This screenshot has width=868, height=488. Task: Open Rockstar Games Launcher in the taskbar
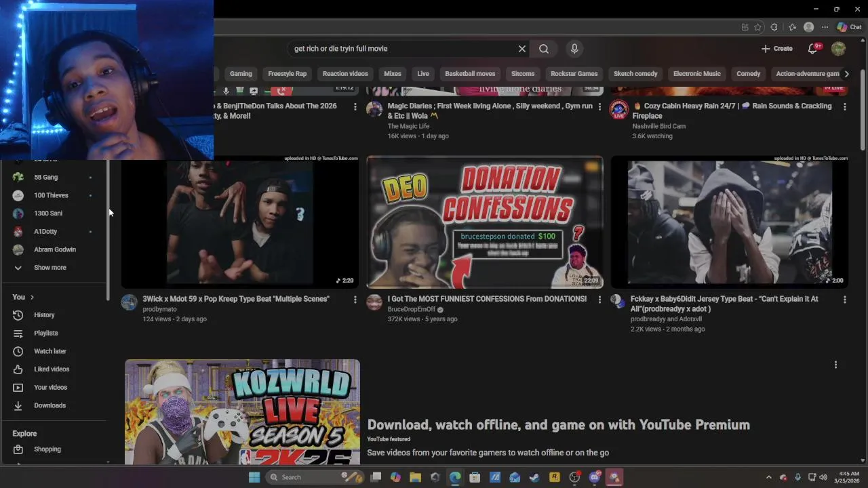(555, 477)
